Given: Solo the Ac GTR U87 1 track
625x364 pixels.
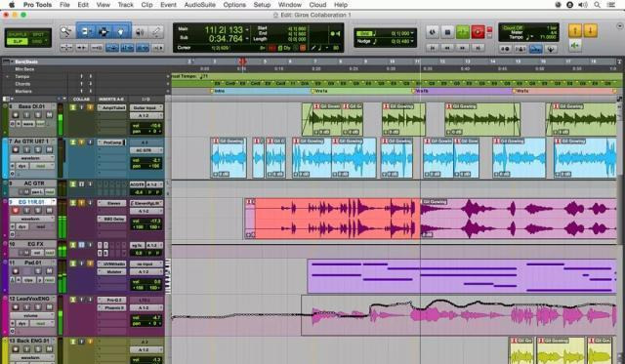Looking at the screenshot, I should point(38,149).
